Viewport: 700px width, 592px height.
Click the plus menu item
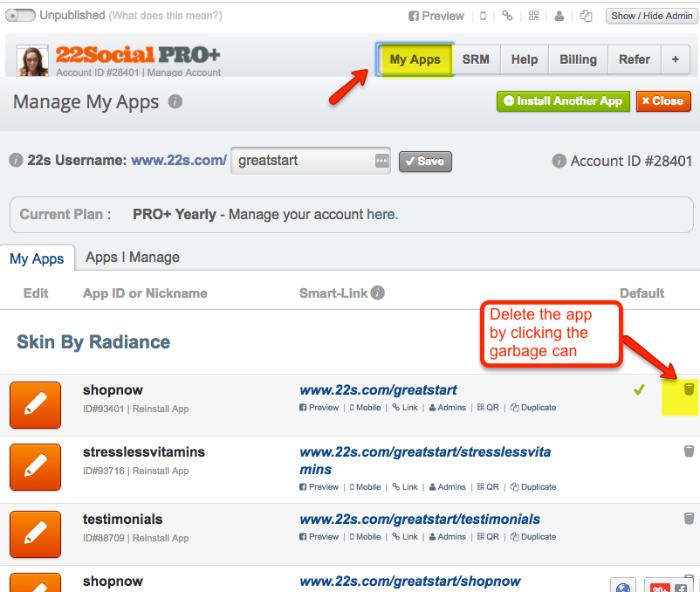pyautogui.click(x=675, y=59)
